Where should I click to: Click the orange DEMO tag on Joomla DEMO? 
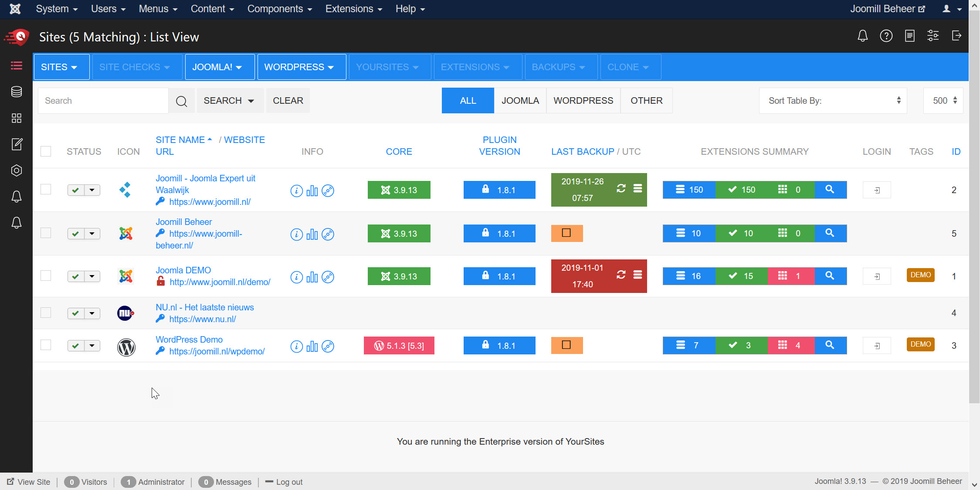tap(920, 275)
